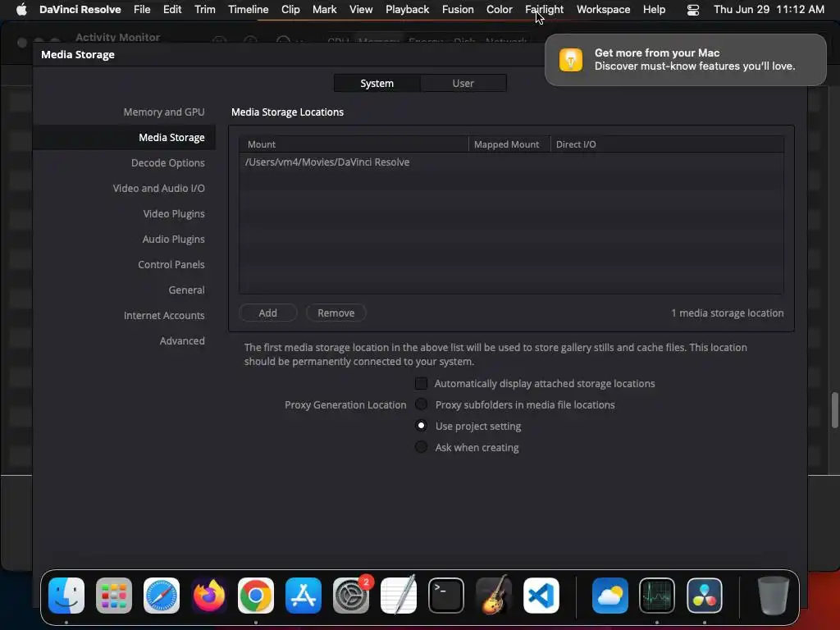Select the /Users/vm4/Movies/DaVinci Resolve mount row
This screenshot has width=840, height=630.
click(511, 162)
